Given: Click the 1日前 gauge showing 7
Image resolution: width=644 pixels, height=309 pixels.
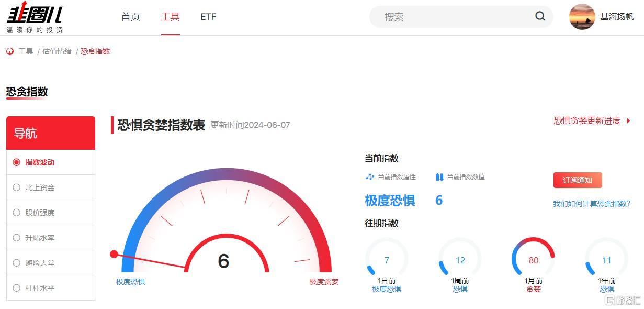Looking at the screenshot, I should pyautogui.click(x=387, y=259).
